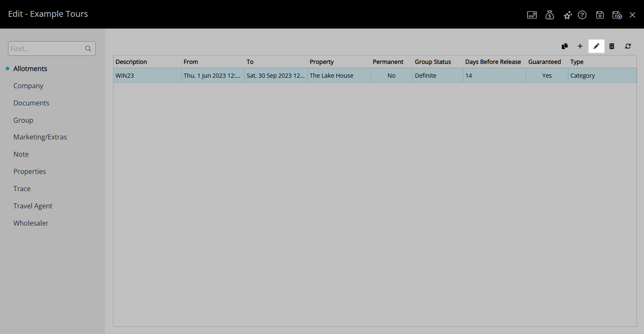Open help via the question mark icon
Viewport: 644px width, 334px height.
click(x=582, y=15)
